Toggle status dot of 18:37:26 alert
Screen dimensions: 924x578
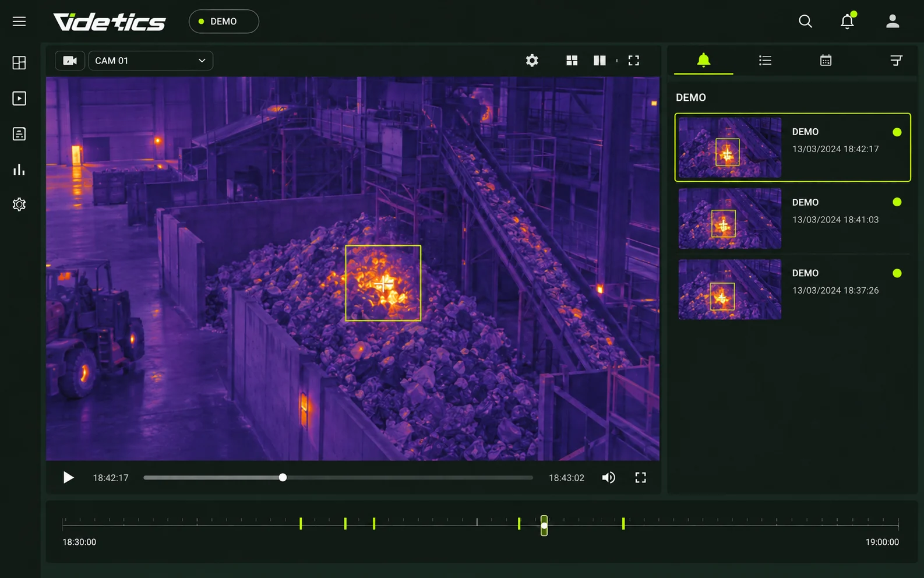pos(897,273)
